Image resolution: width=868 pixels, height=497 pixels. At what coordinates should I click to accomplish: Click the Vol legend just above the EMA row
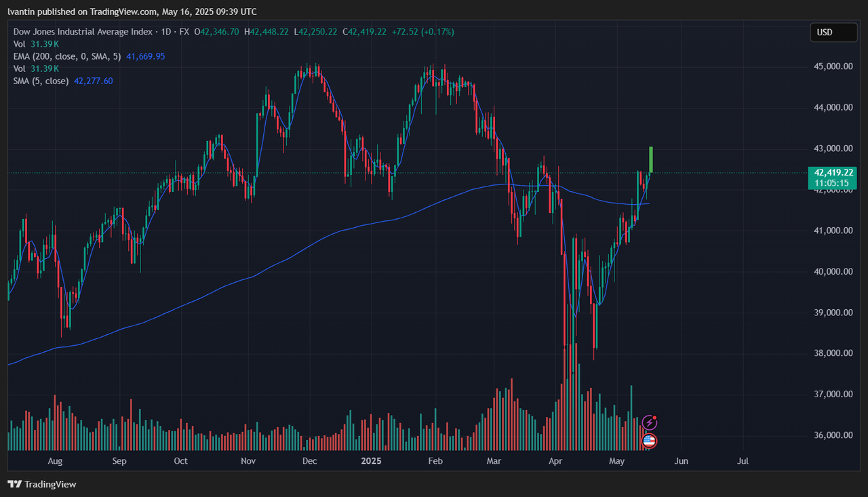(x=36, y=44)
